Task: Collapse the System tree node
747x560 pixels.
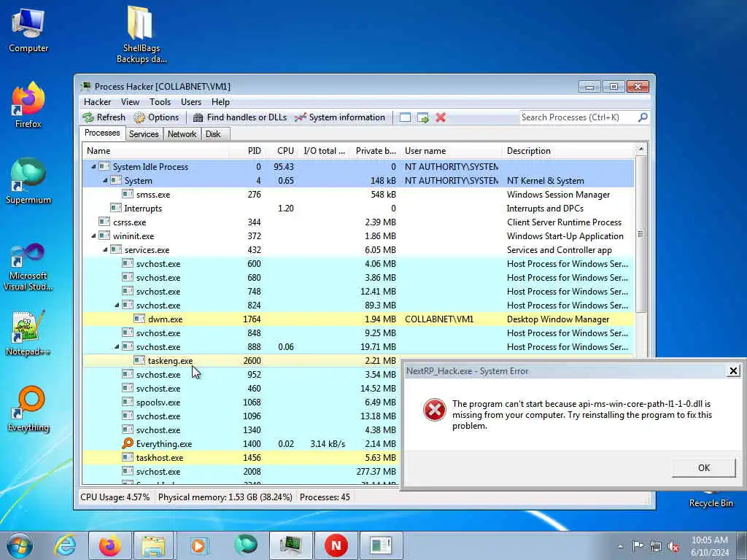Action: point(105,181)
